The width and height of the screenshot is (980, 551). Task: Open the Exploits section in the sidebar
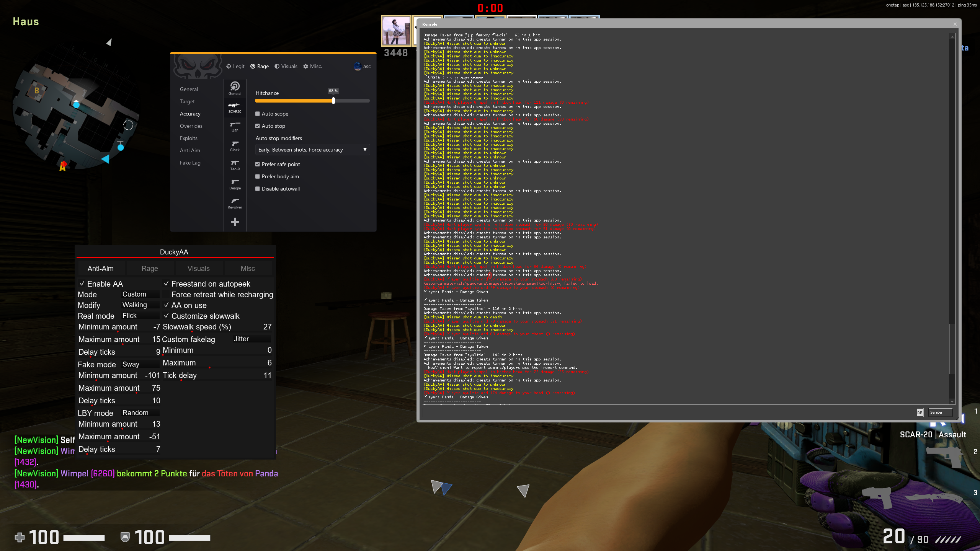pyautogui.click(x=189, y=138)
